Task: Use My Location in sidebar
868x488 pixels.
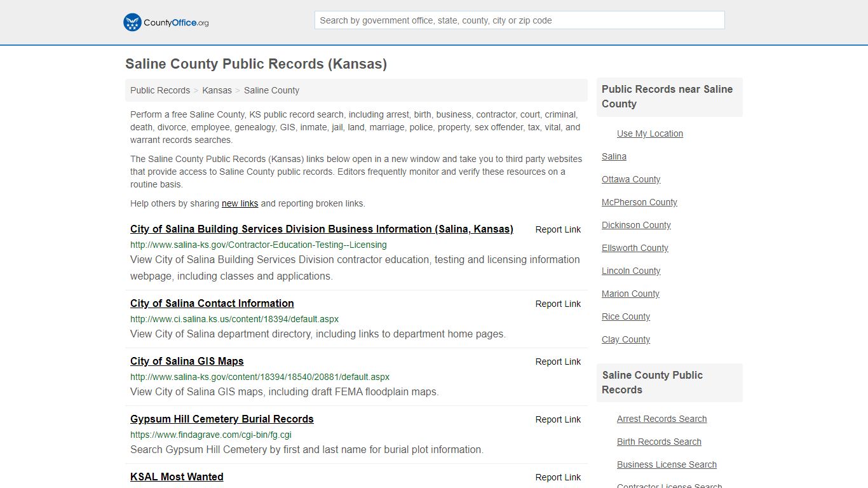Action: tap(650, 133)
